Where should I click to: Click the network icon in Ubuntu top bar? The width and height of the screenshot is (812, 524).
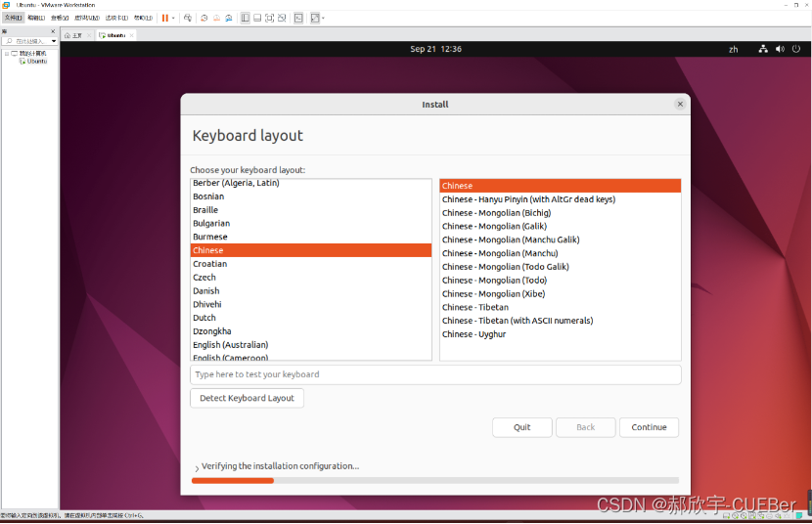pos(763,49)
